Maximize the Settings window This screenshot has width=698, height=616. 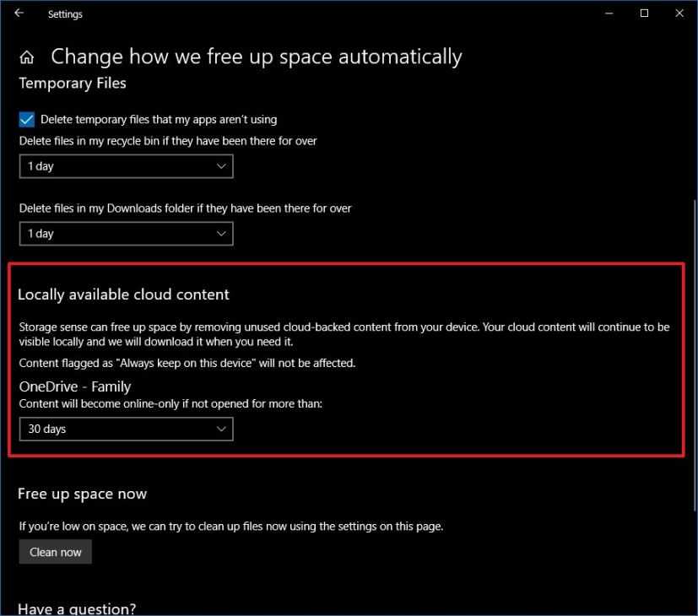645,14
